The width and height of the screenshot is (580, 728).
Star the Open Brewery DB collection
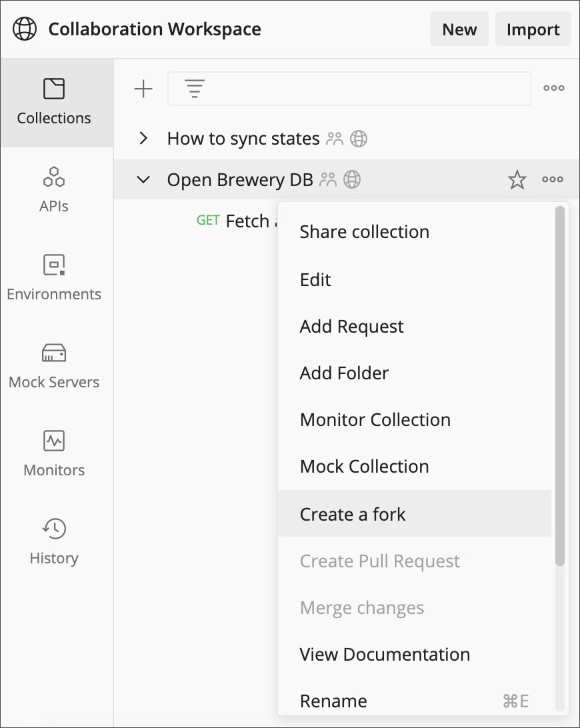coord(517,180)
